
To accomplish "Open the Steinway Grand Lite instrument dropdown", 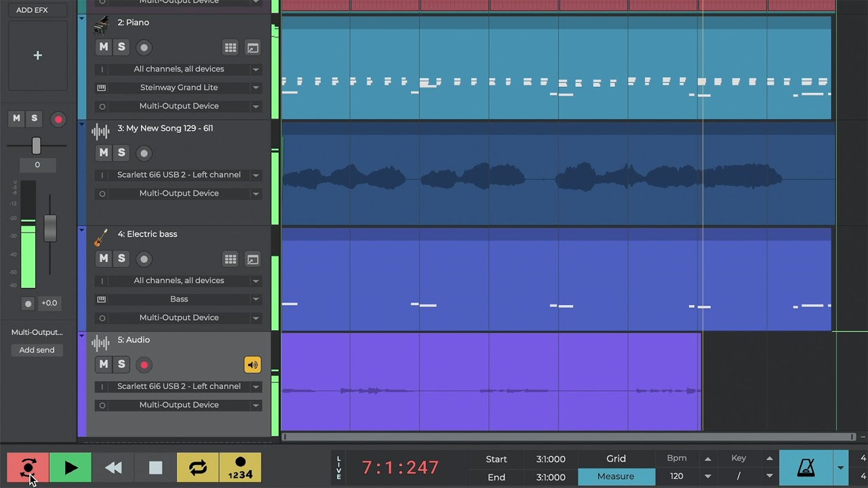I will tap(178, 87).
